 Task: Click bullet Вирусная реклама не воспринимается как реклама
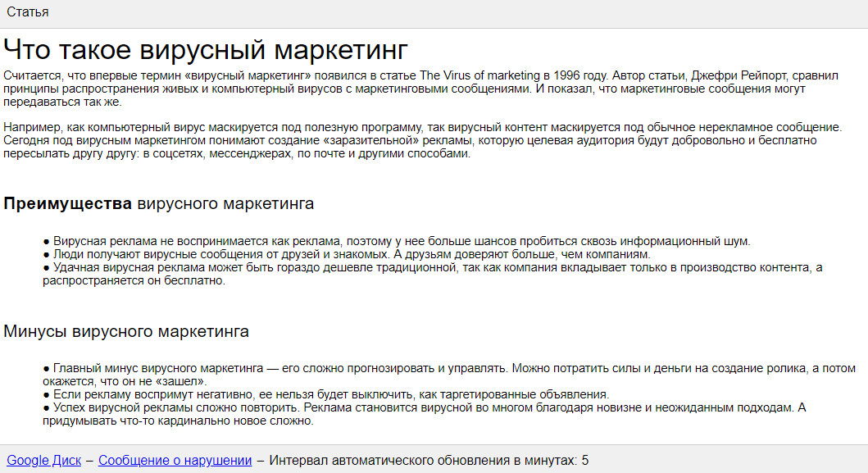397,241
